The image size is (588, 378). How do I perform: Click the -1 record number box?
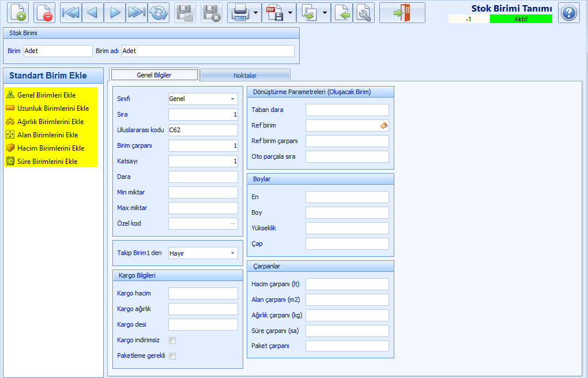point(469,19)
